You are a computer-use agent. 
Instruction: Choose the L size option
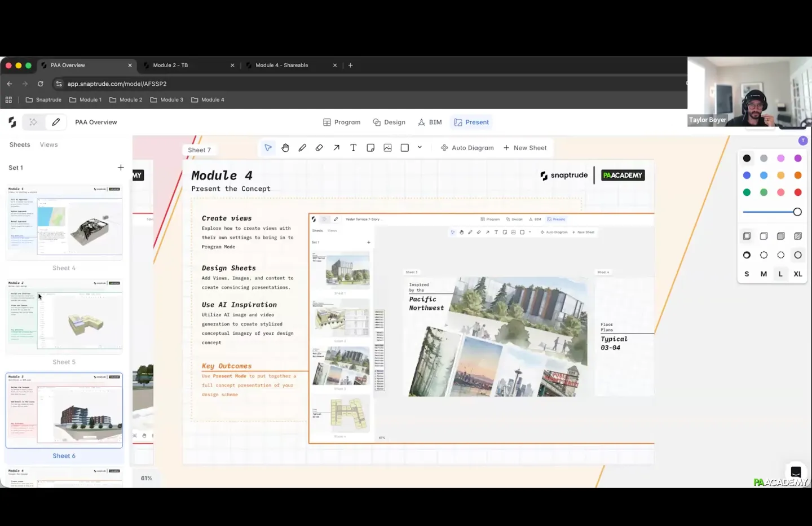(780, 274)
